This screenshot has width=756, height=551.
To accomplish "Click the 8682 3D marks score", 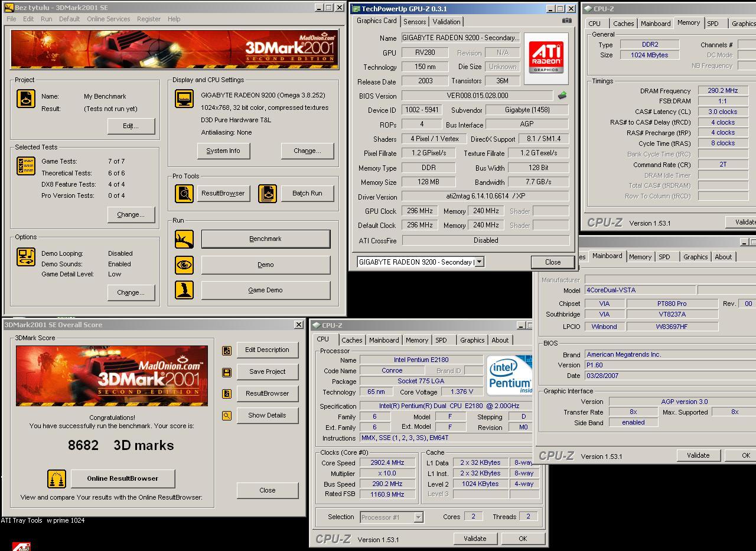I will click(120, 445).
